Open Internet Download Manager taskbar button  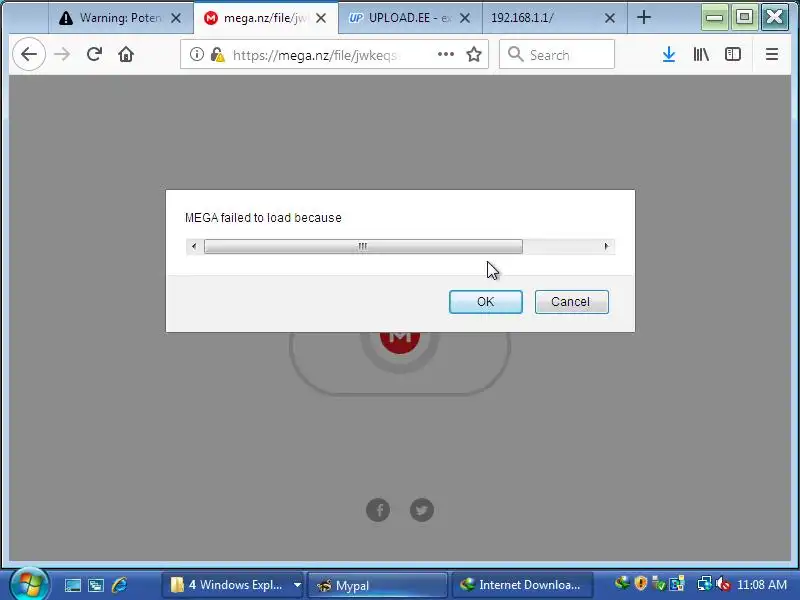click(521, 585)
